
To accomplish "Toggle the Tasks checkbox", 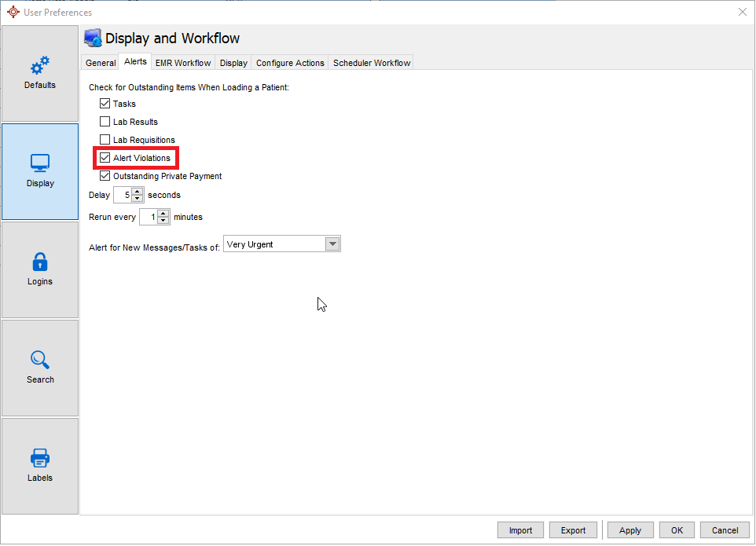I will click(105, 104).
